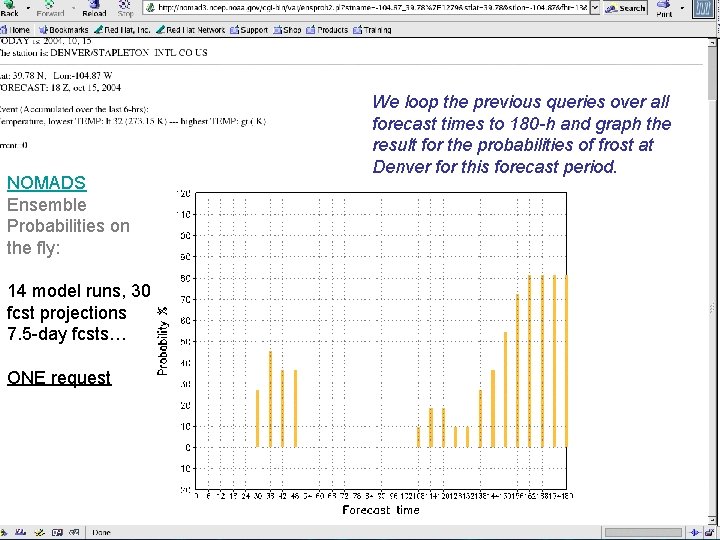Open the Red Hat Network bookmark
This screenshot has width=720, height=540.
pos(191,30)
